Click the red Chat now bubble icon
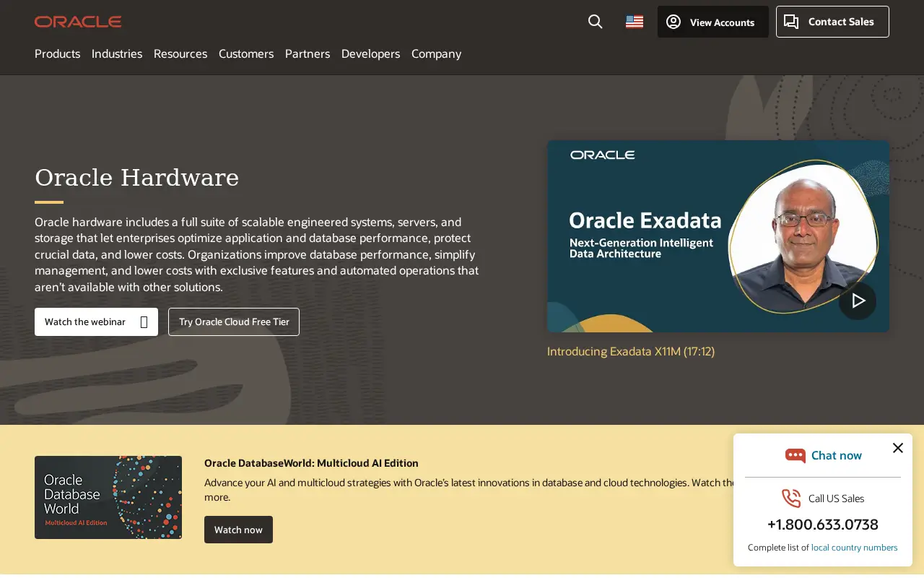The width and height of the screenshot is (924, 578). [x=796, y=455]
